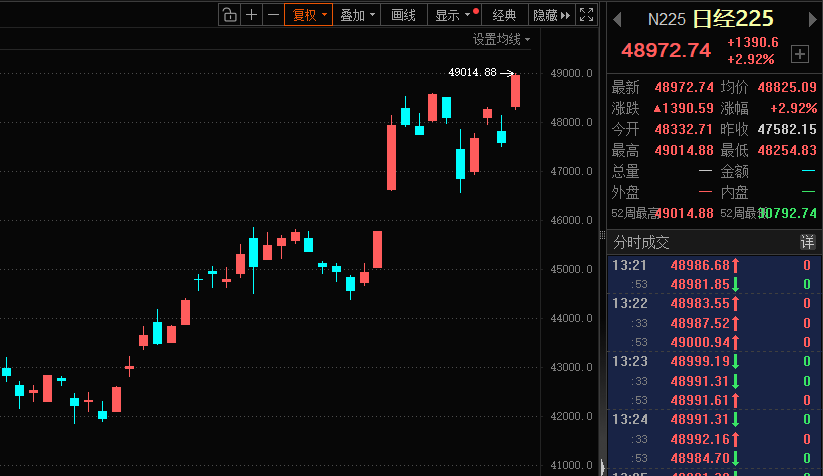Expand the 叠加 overlay dropdown
The image size is (823, 476).
pyautogui.click(x=358, y=15)
